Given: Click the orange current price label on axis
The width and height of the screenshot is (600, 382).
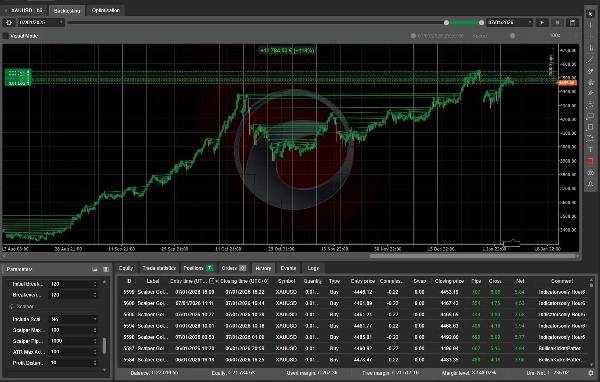Looking at the screenshot, I should coord(567,83).
